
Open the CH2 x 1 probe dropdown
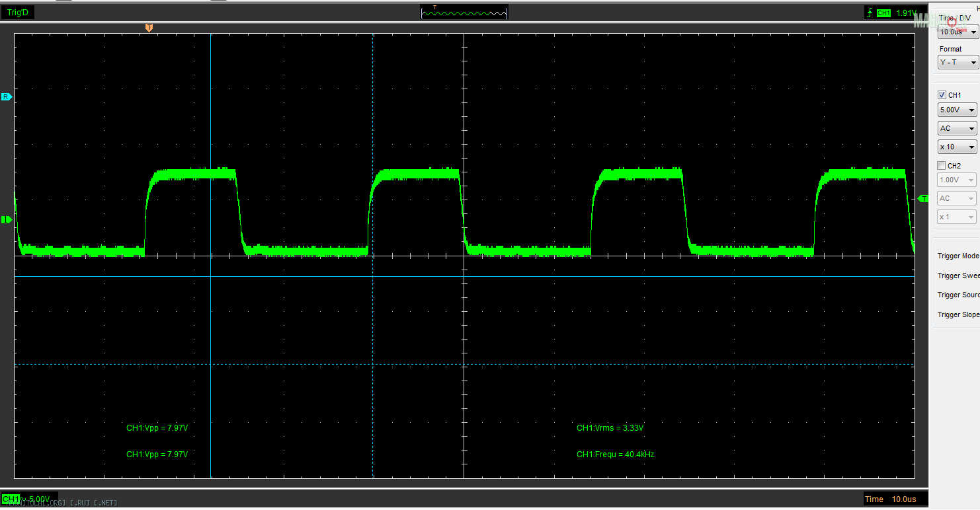tap(957, 217)
